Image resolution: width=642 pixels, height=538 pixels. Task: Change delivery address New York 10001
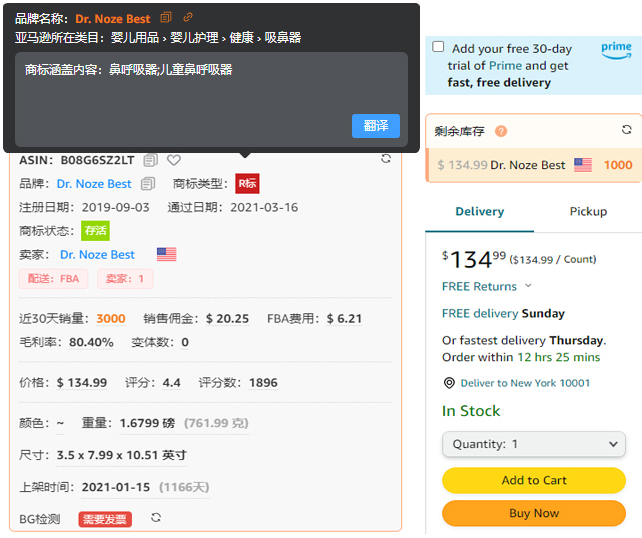[x=525, y=383]
